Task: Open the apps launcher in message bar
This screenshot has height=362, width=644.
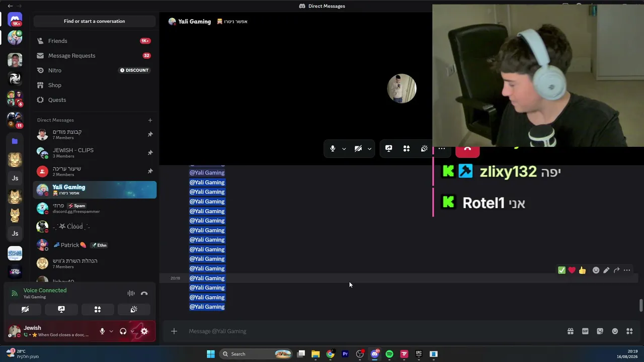Action: tap(629, 331)
